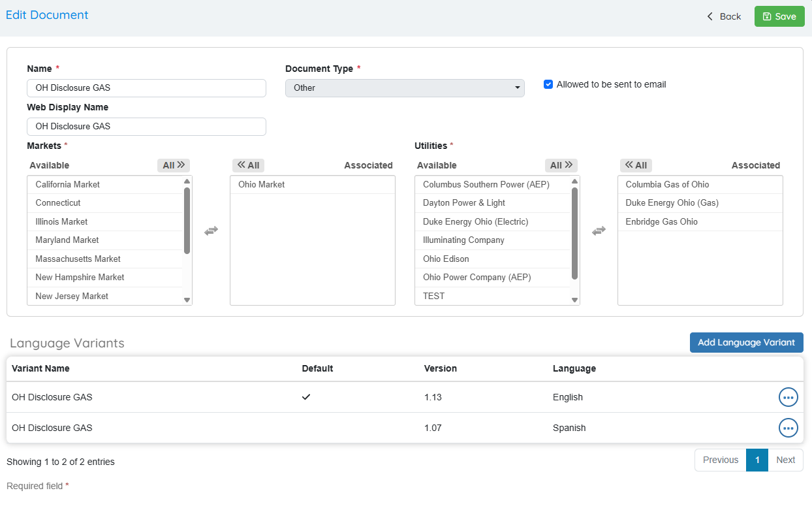This screenshot has height=512, width=812.
Task: Sort by Version column header
Action: click(x=441, y=368)
